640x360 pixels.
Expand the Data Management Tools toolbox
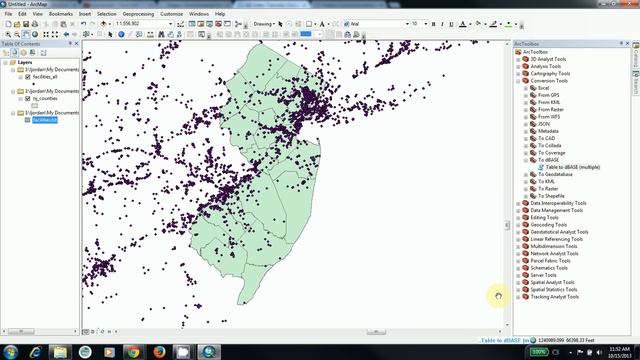coord(518,211)
